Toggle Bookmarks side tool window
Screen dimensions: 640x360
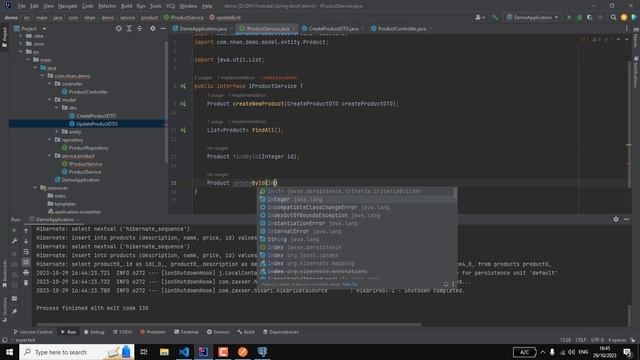click(4, 274)
